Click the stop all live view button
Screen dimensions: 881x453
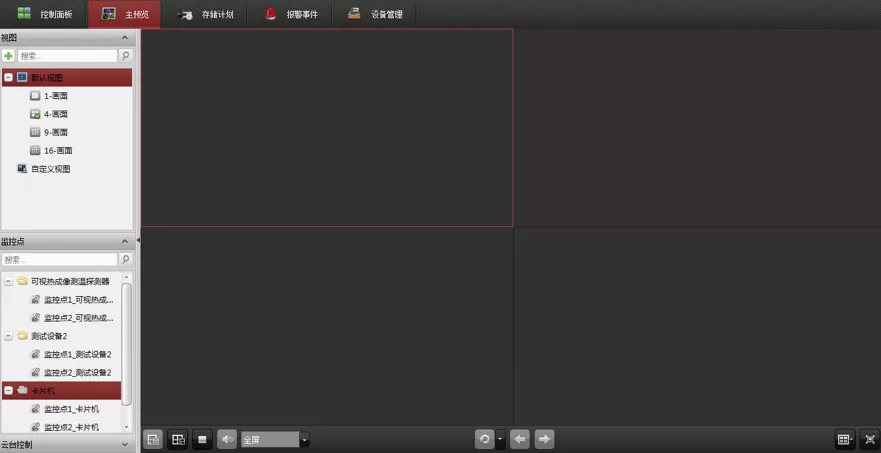203,439
